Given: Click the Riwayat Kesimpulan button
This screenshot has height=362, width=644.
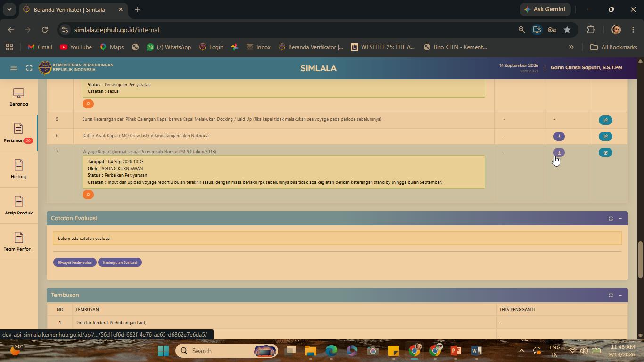Looking at the screenshot, I should 75,263.
